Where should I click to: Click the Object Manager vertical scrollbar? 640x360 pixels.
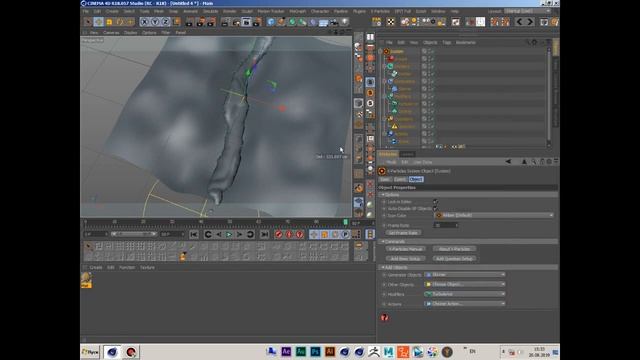(x=549, y=96)
